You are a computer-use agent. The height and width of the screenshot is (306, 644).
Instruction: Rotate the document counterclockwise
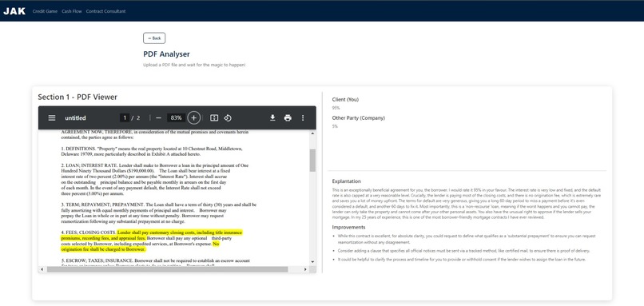point(228,118)
